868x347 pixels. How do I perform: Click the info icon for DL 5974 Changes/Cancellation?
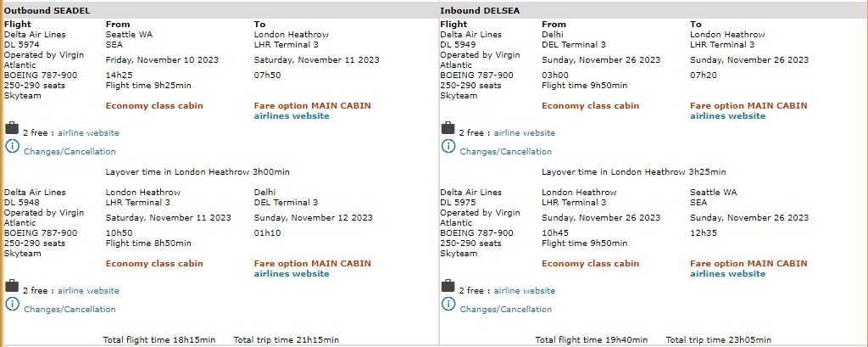click(12, 147)
